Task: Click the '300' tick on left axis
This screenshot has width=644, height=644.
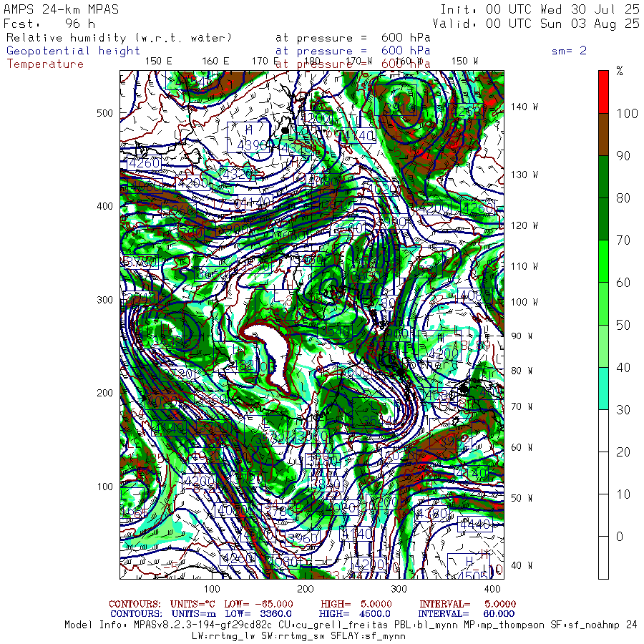Action: [x=104, y=300]
